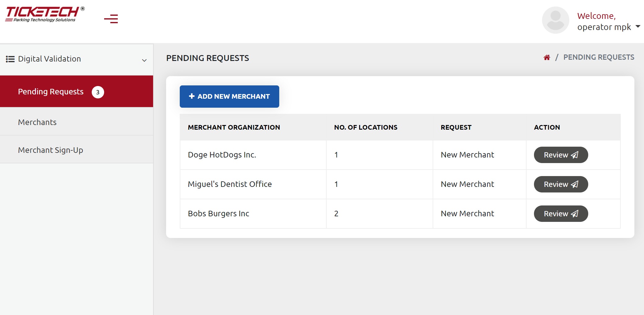Screen dimensions: 644x315
Task: Review the Miguel's Dentist Office request
Action: pyautogui.click(x=561, y=184)
